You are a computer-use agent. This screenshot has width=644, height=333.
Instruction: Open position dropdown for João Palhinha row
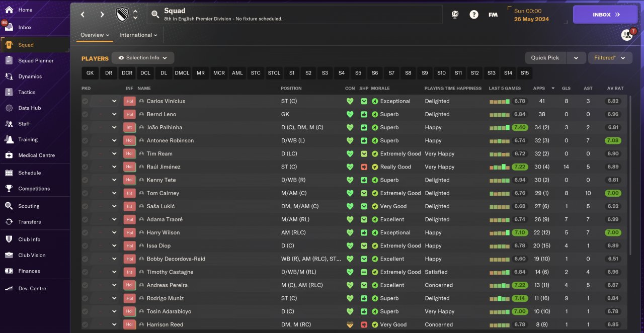(114, 128)
